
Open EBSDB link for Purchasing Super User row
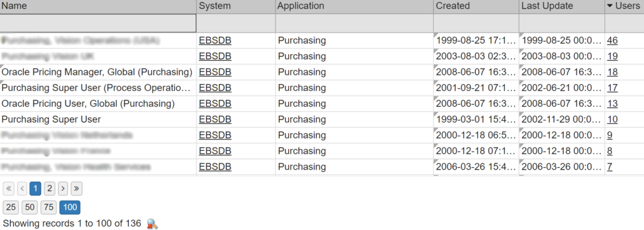215,119
